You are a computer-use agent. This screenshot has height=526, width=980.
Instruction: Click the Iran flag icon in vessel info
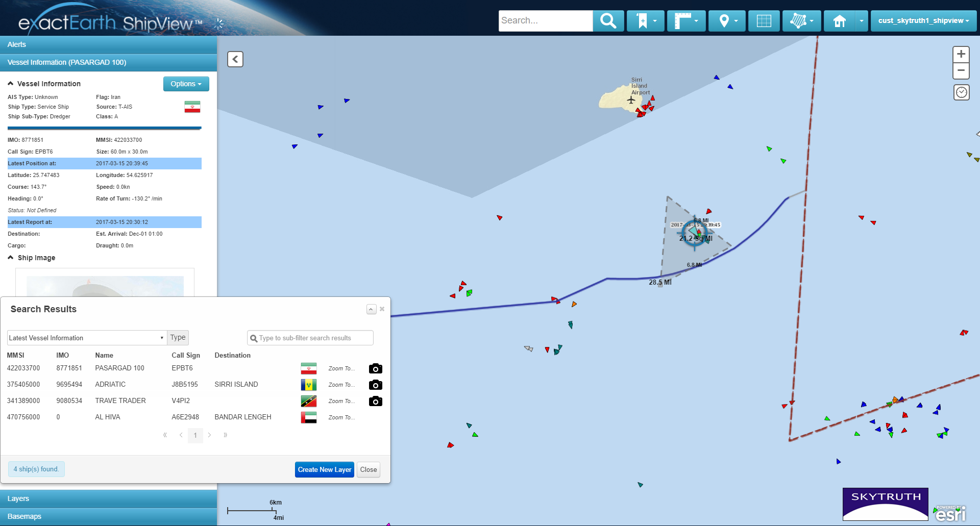(192, 107)
